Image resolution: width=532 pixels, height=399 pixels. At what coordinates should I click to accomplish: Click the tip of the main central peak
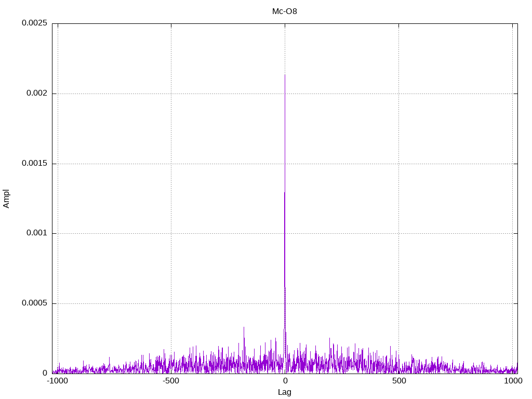pos(285,75)
